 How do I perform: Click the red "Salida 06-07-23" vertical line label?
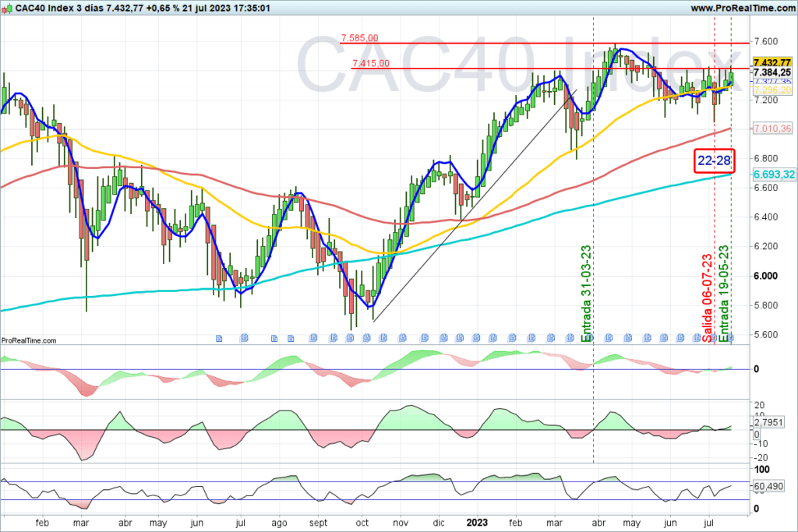point(708,298)
